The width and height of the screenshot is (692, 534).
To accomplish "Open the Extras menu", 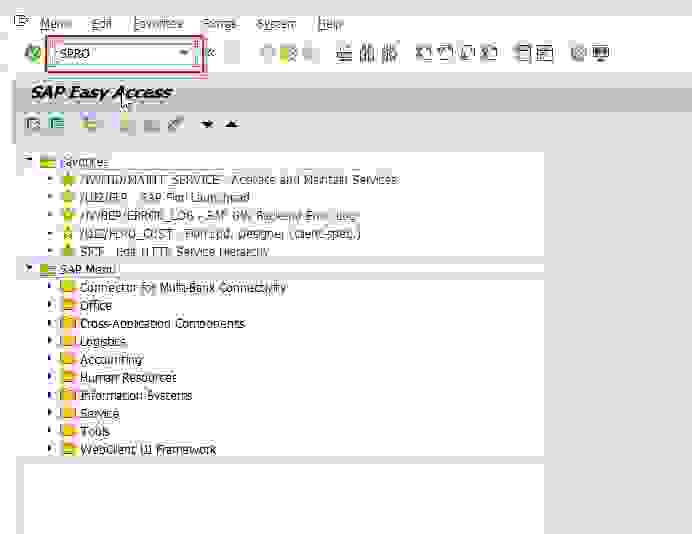I will coord(220,24).
